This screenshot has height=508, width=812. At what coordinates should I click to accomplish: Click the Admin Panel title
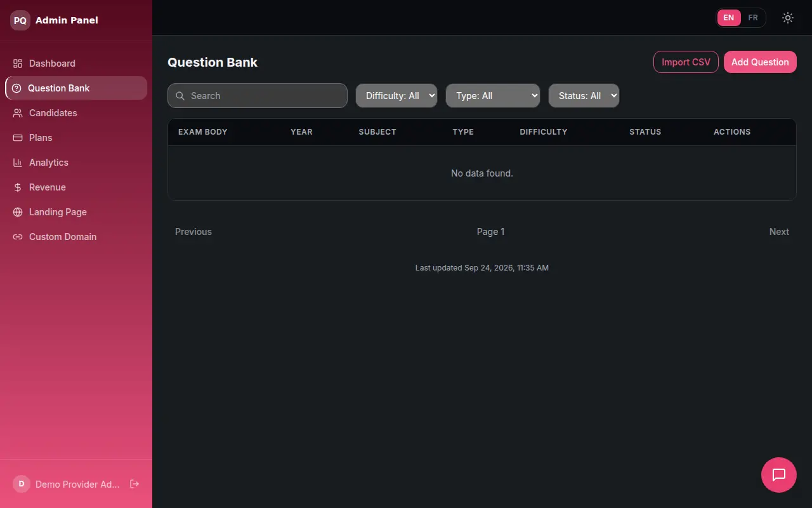pos(67,20)
